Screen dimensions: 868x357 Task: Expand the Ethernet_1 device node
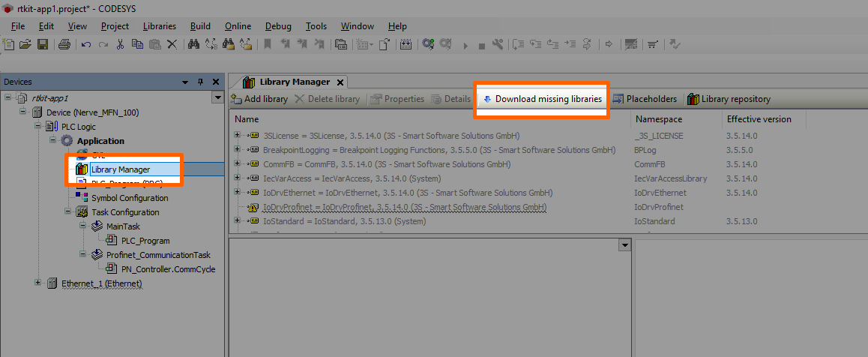38,283
